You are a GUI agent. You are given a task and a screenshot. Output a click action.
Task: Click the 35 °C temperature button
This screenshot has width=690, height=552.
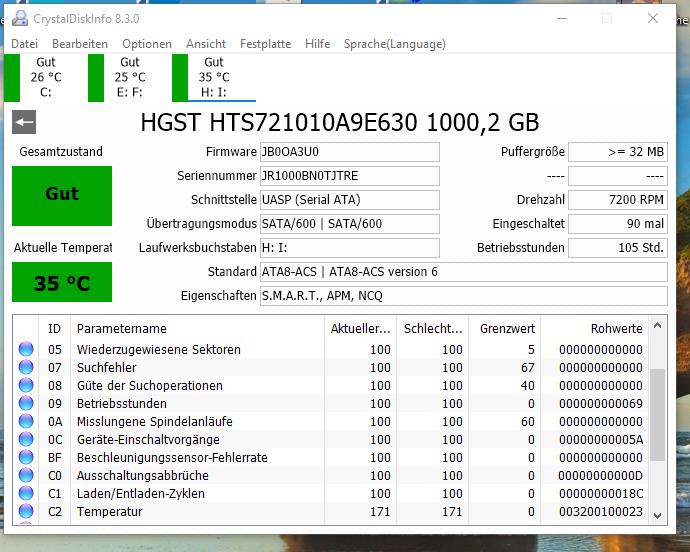click(x=62, y=282)
